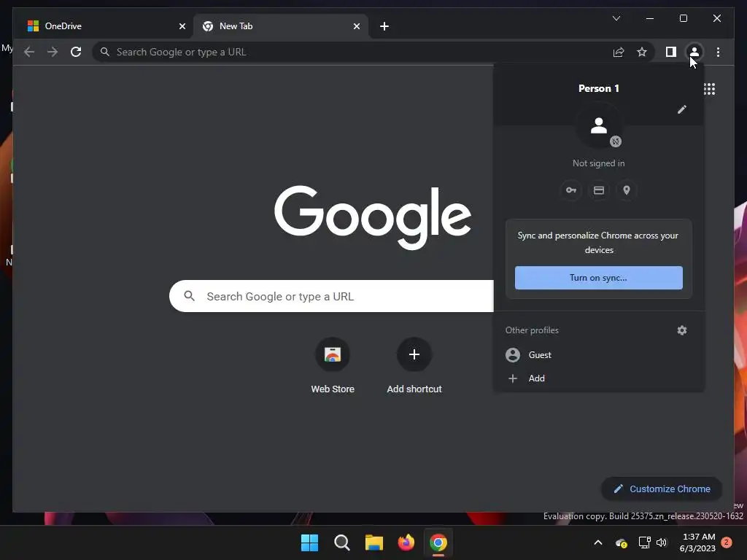Expand the tab search chevron
This screenshot has width=747, height=560.
tap(616, 18)
